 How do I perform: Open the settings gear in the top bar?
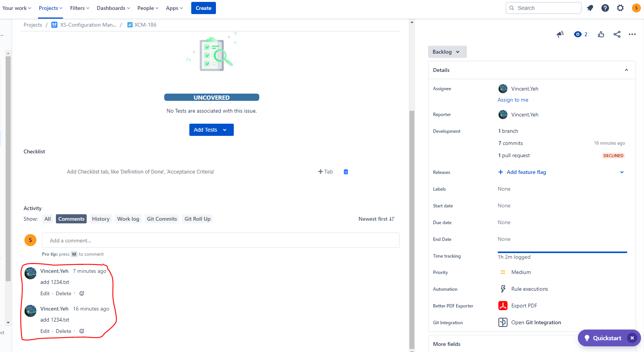click(x=620, y=8)
